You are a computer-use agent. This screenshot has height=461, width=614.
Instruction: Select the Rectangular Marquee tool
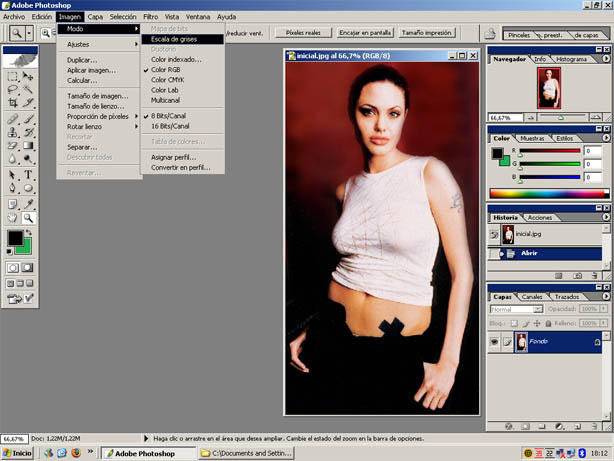(x=14, y=75)
